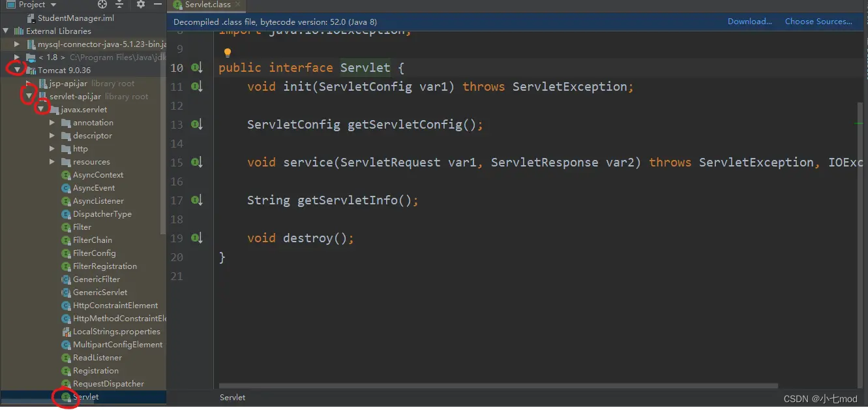868x410 pixels.
Task: Select FilterChain in the project tree
Action: click(83, 240)
